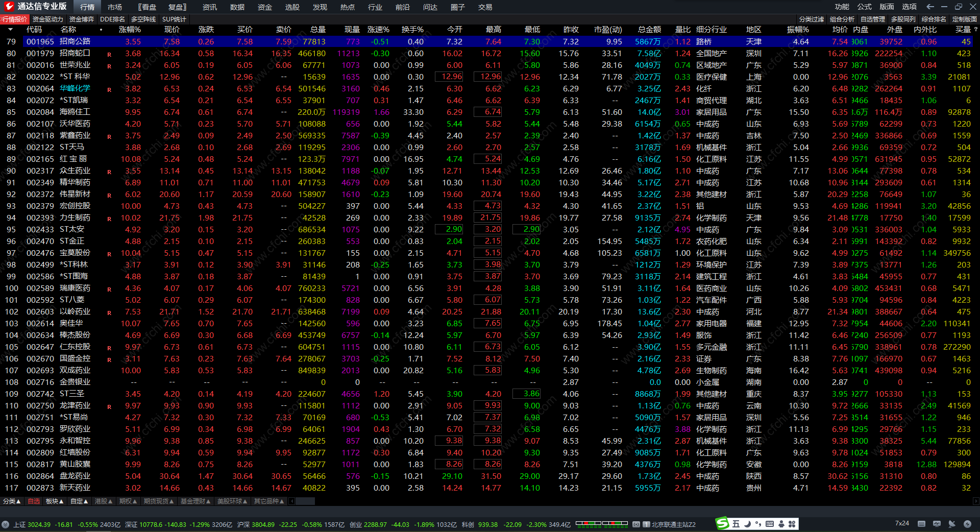This screenshot has height=532, width=980.
Task: Open the 行情 menu tab
Action: 87,7
